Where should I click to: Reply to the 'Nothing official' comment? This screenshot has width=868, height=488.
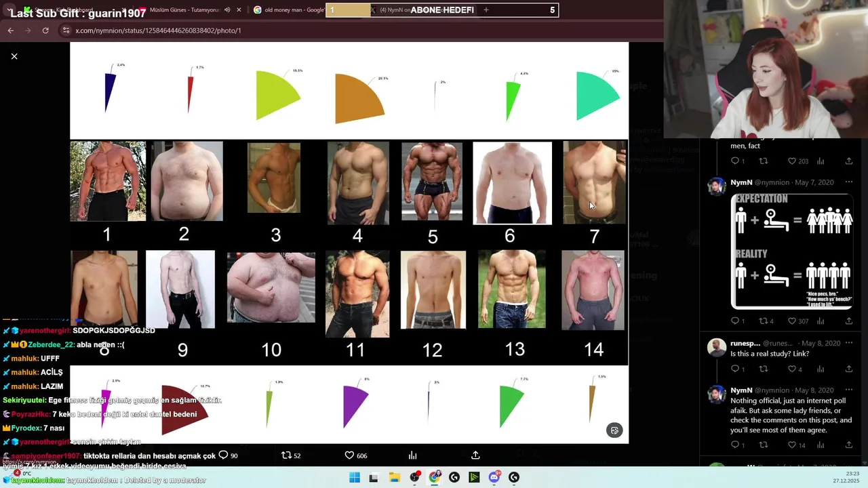(737, 445)
